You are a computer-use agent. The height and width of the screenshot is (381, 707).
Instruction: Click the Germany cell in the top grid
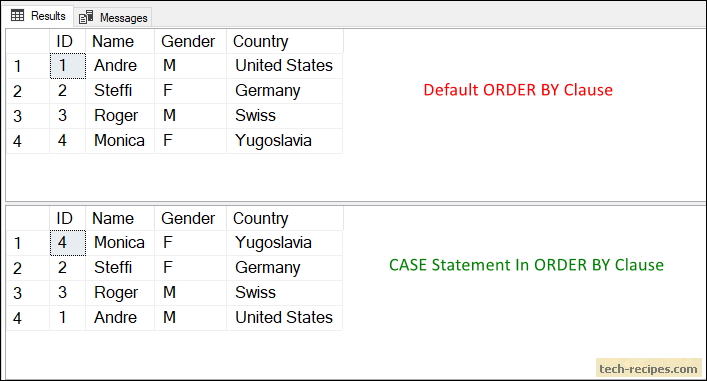(285, 91)
